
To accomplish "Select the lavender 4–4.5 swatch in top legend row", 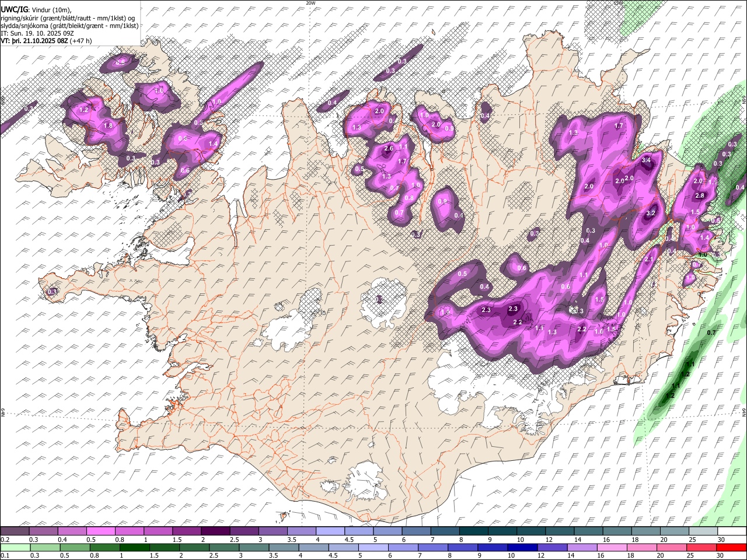I will [330, 531].
